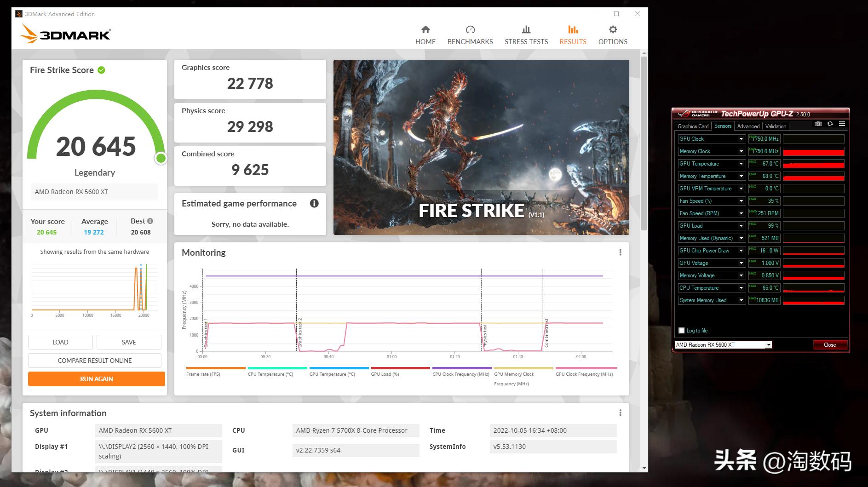868x487 pixels.
Task: Open the AMD Radeon RX 5600 XT device selector
Action: tap(723, 345)
